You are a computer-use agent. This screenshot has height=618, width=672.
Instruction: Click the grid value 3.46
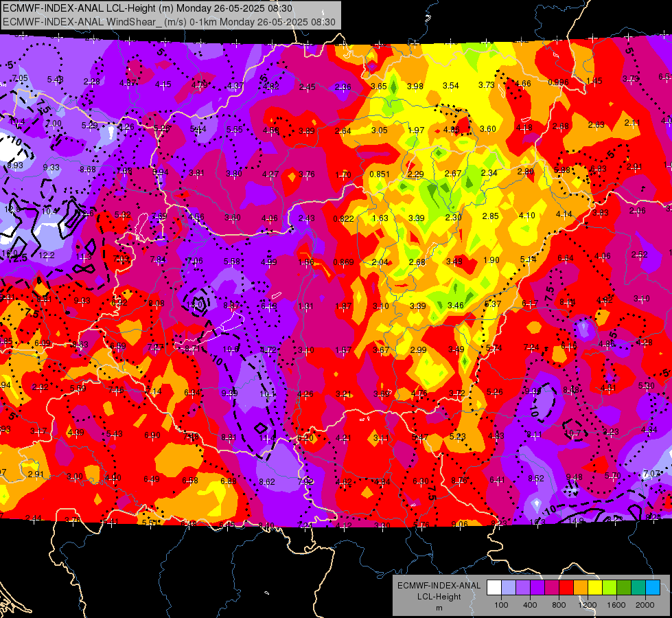(456, 306)
